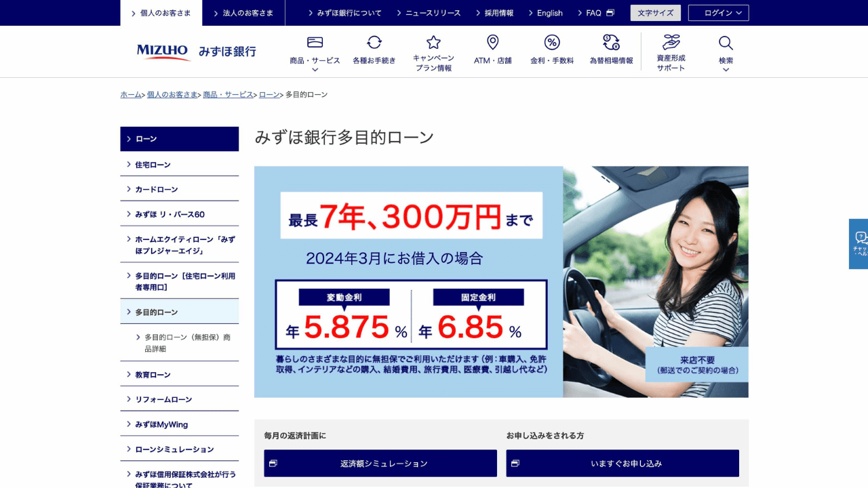Click 商品・サービス breadcrumb link
The height and width of the screenshot is (488, 868).
(228, 95)
